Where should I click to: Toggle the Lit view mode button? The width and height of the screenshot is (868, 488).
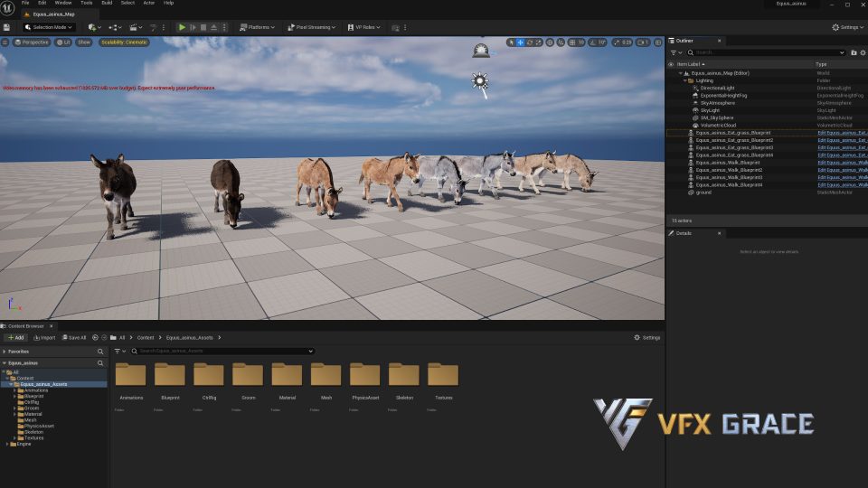click(x=63, y=42)
